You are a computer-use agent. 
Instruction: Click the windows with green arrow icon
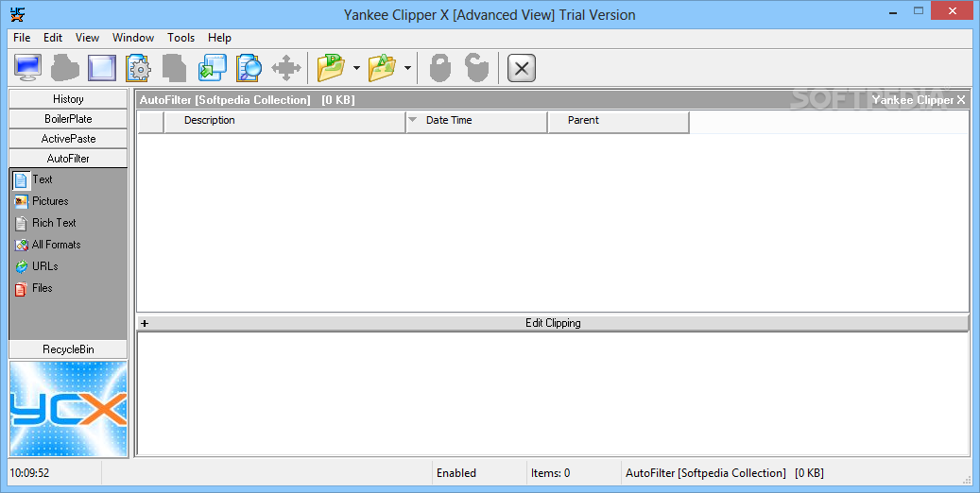[213, 67]
